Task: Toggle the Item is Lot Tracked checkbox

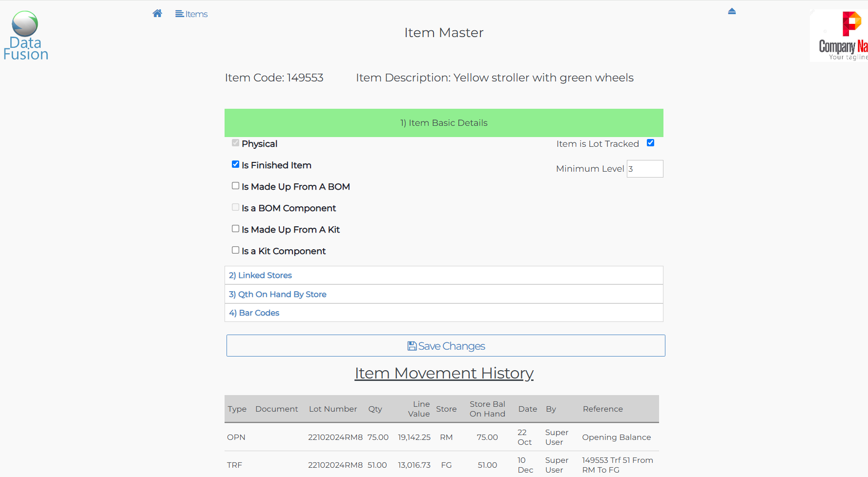Action: pos(650,143)
